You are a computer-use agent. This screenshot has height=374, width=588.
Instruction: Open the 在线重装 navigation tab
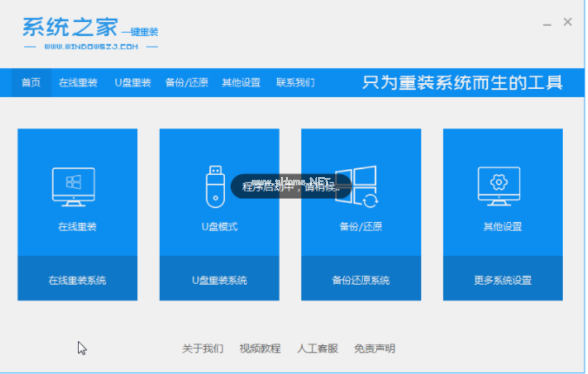[77, 82]
